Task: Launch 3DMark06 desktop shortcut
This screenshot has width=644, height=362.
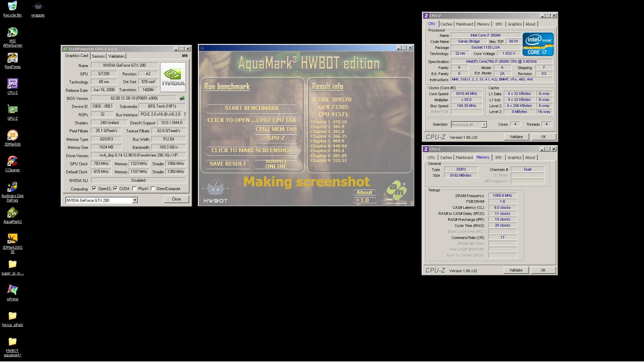Action: (x=12, y=138)
